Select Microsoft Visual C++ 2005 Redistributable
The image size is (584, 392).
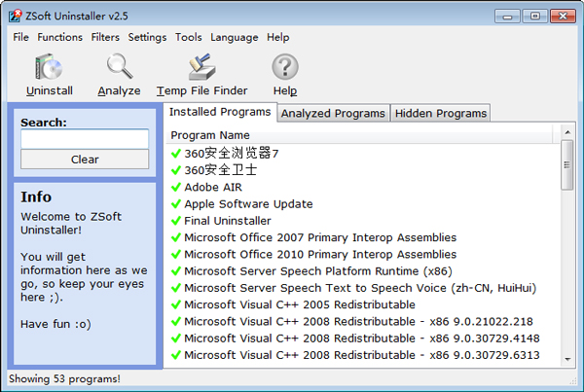coord(300,304)
